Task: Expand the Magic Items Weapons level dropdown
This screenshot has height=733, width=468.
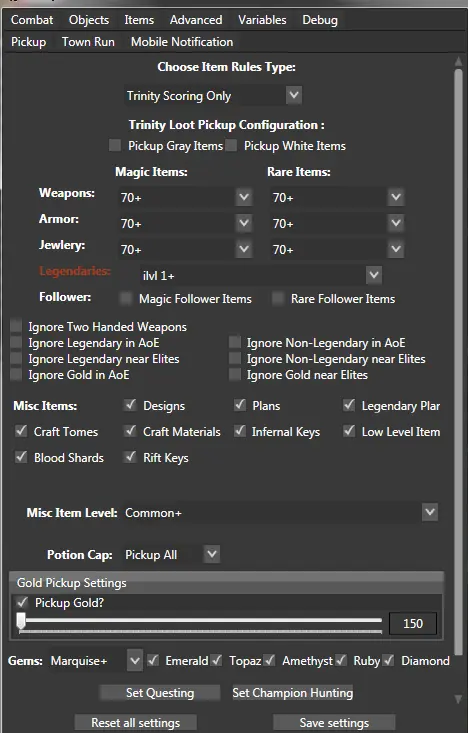Action: (x=244, y=197)
